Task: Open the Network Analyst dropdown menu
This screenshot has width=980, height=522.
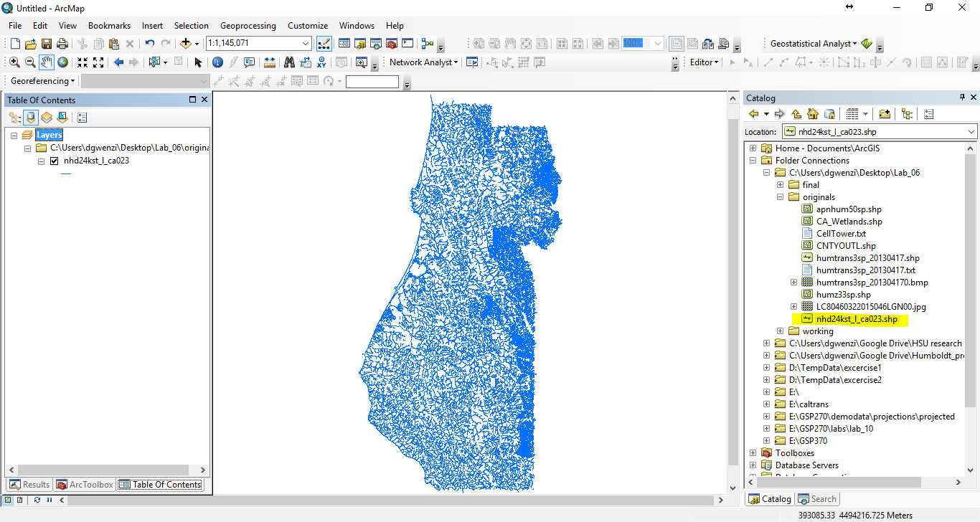Action: [424, 62]
